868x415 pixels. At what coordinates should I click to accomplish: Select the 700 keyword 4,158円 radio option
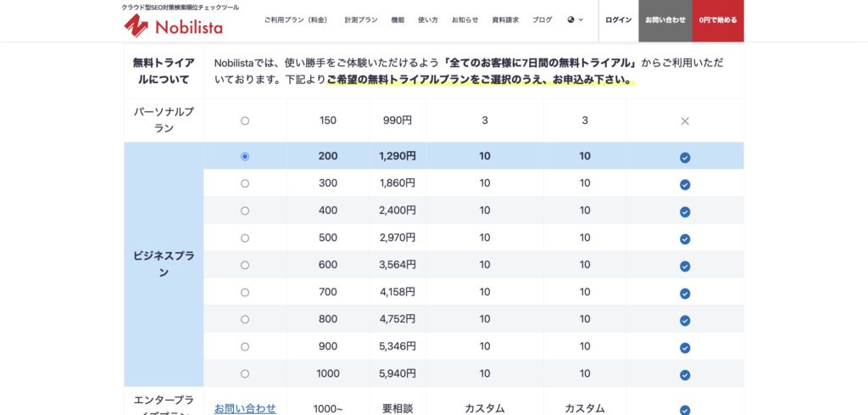[x=245, y=292]
